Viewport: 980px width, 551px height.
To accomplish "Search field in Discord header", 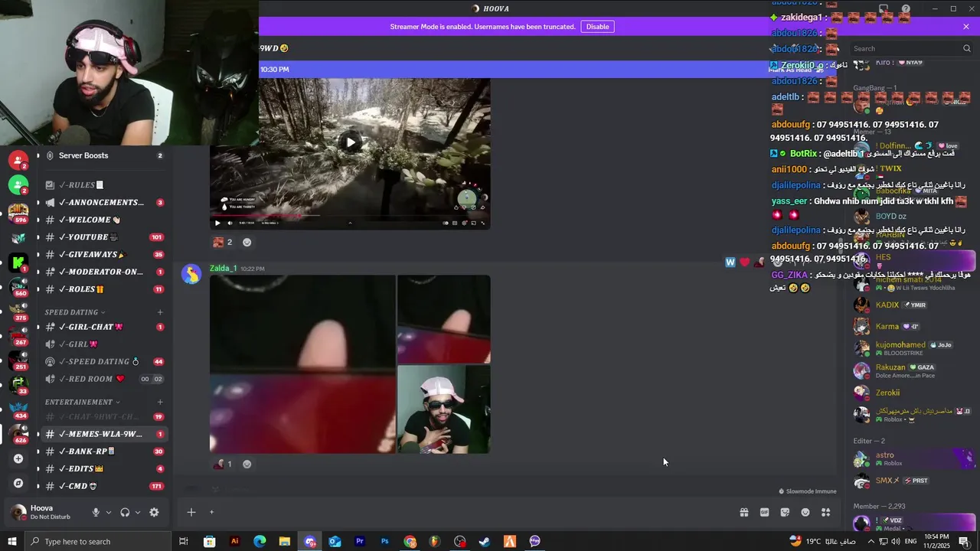I will coord(911,48).
